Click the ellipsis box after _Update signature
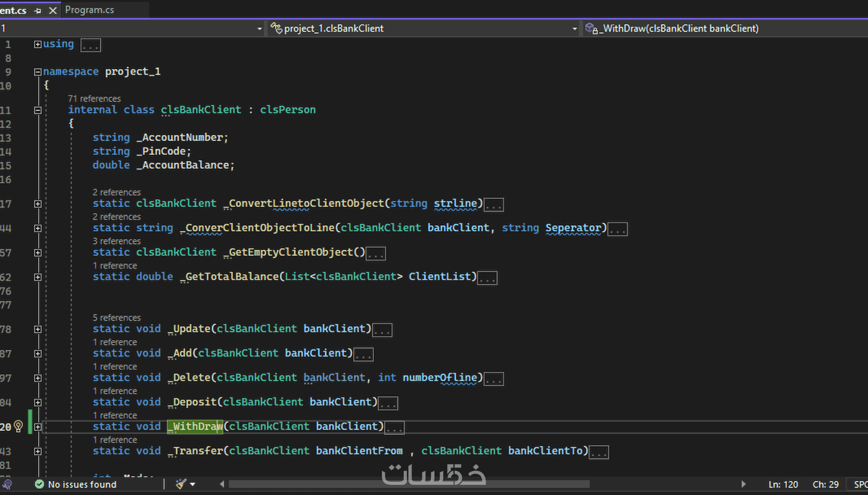The width and height of the screenshot is (868, 495). pos(382,330)
